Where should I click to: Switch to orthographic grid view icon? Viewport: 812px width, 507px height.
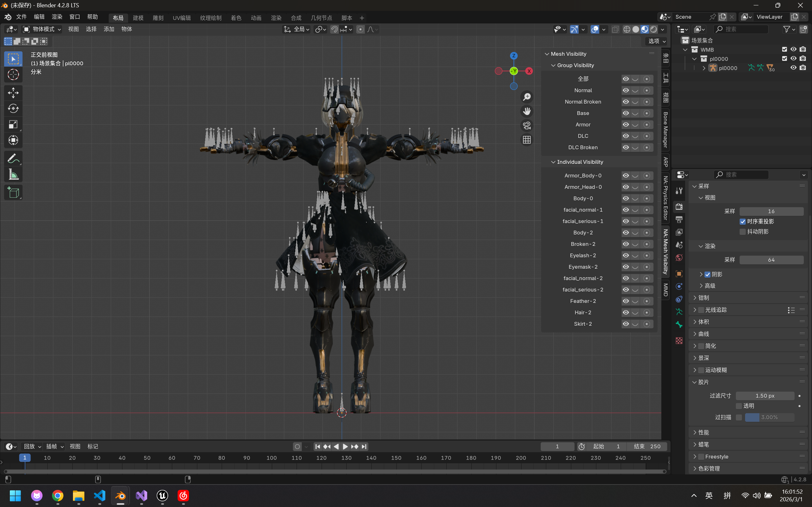(527, 140)
